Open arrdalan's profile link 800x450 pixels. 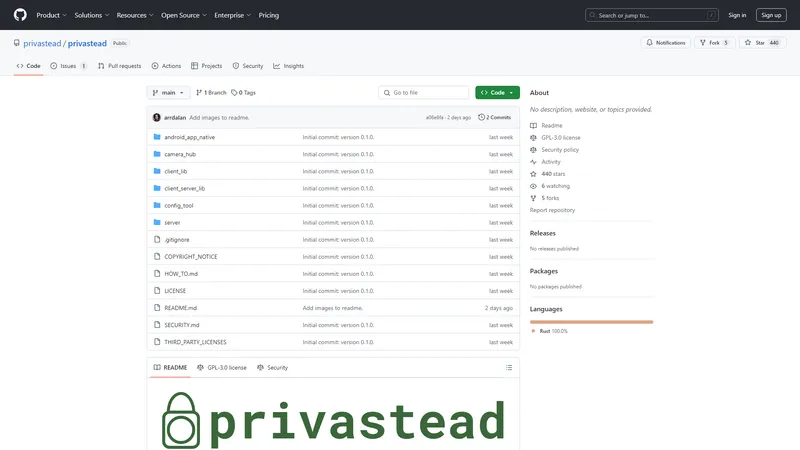pyautogui.click(x=175, y=117)
